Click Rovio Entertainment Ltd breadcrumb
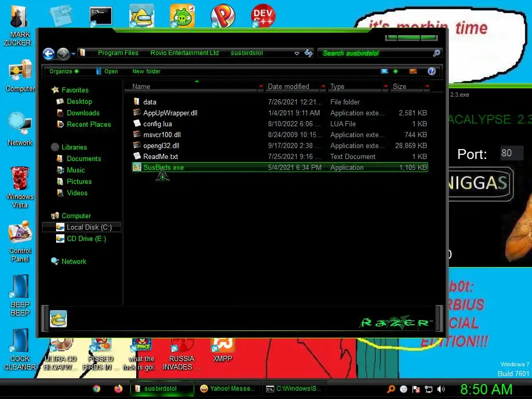Screen dimensions: 532x399 tap(184, 53)
